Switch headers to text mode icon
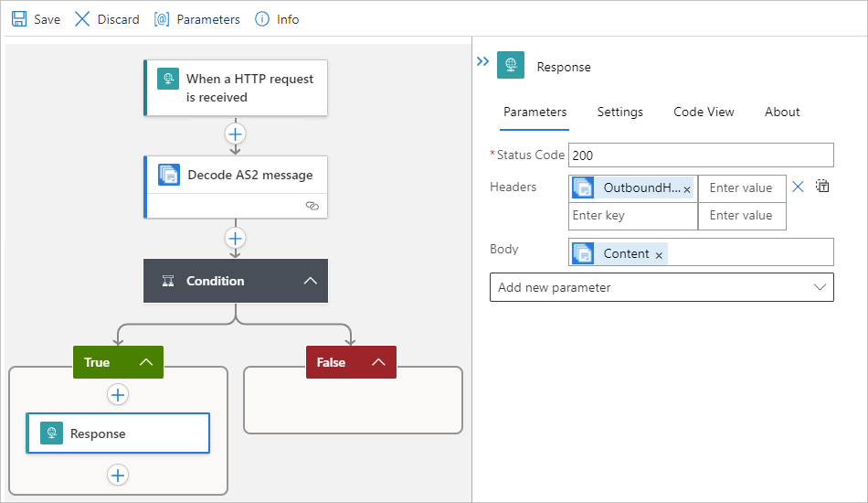Screen dimensions: 868x503 point(822,187)
